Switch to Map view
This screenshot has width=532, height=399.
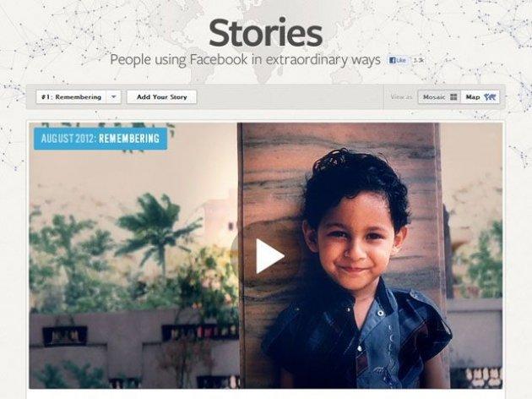point(480,97)
